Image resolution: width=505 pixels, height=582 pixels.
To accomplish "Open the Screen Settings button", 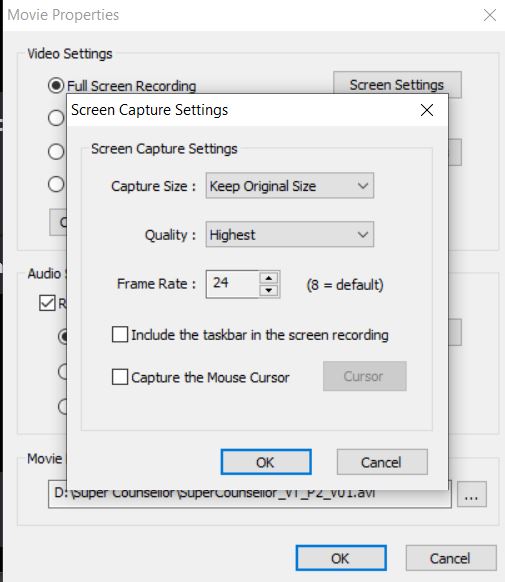I will click(397, 85).
